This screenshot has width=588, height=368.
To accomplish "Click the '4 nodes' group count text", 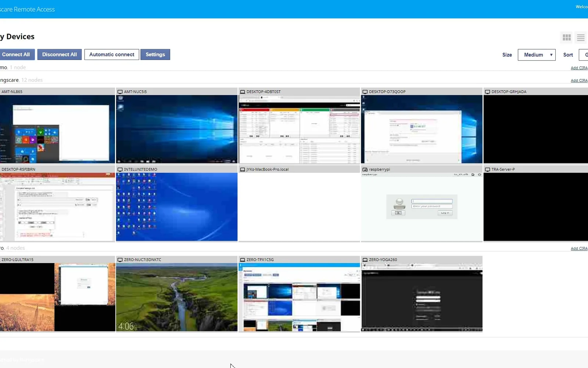I will click(x=15, y=248).
